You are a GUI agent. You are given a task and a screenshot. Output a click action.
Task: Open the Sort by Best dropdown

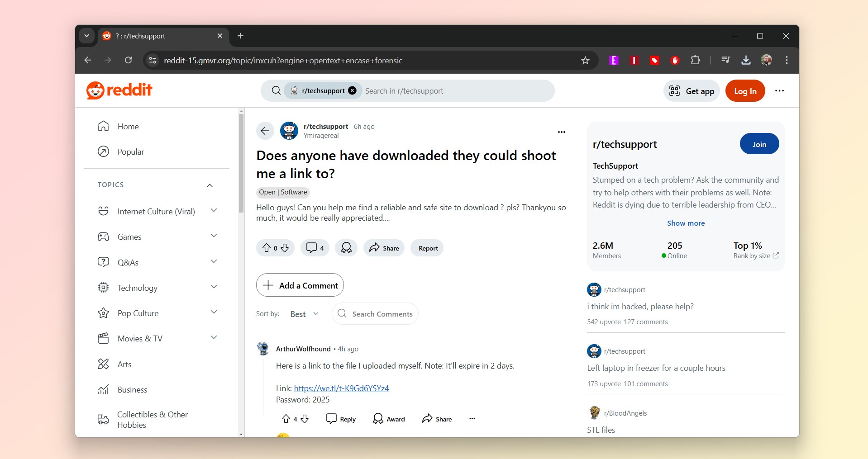304,313
